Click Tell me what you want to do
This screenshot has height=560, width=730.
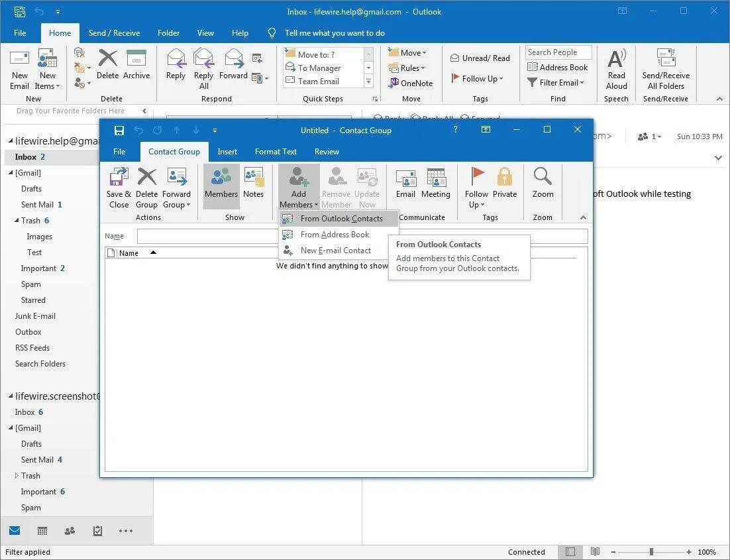click(335, 33)
